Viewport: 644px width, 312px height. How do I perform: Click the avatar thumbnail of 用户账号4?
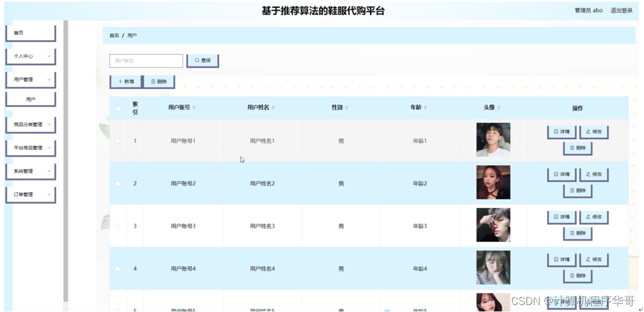pos(494,268)
